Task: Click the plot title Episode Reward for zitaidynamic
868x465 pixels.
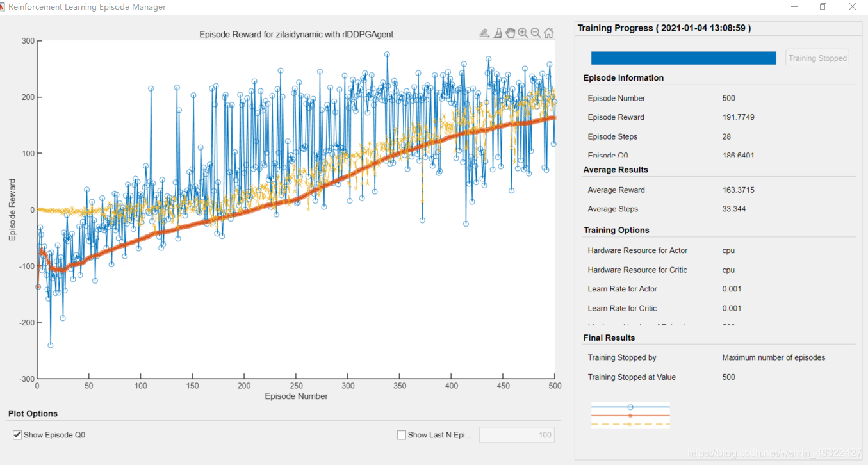Action: click(x=297, y=35)
